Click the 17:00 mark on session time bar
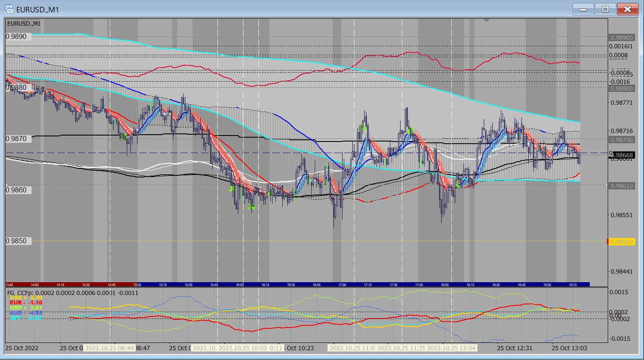The height and width of the screenshot is (360, 644). tap(342, 285)
